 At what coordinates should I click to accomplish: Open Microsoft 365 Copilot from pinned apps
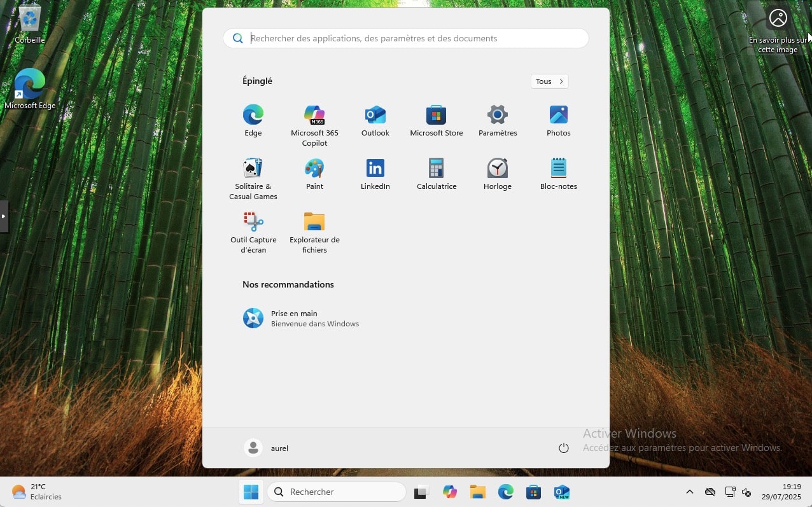point(314,125)
